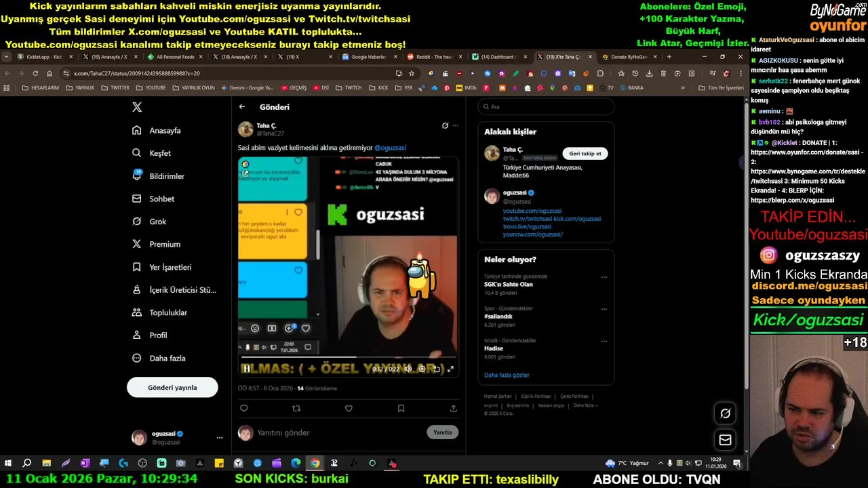This screenshot has height=488, width=868.
Task: Bookmark the post
Action: click(401, 408)
